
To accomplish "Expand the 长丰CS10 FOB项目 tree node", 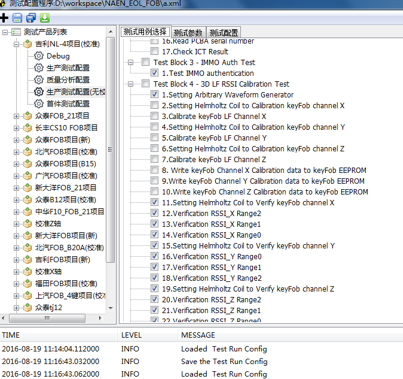I will tap(16, 128).
